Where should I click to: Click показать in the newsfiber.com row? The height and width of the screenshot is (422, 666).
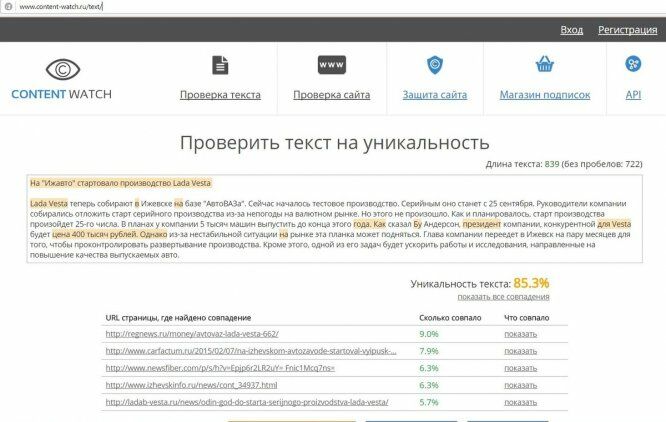(520, 368)
